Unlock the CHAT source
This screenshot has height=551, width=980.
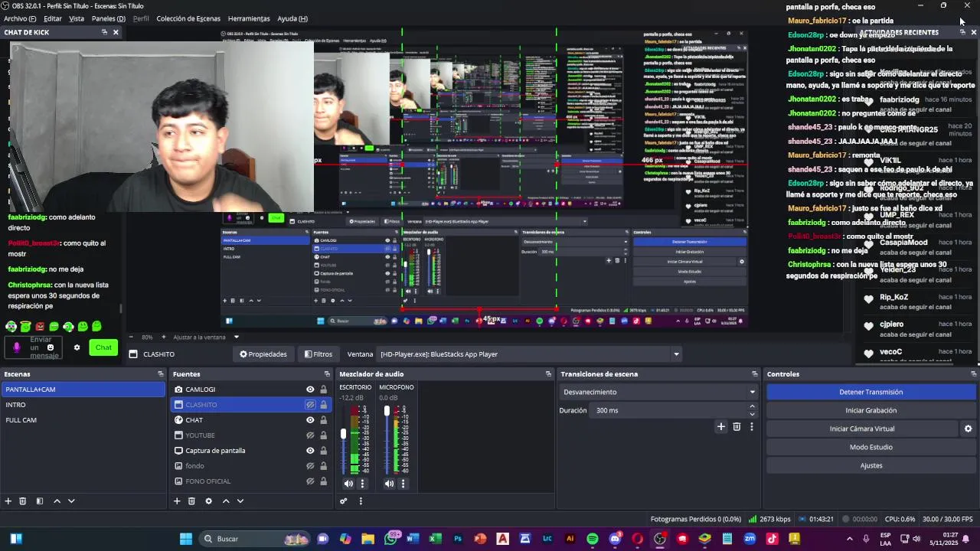coord(323,420)
